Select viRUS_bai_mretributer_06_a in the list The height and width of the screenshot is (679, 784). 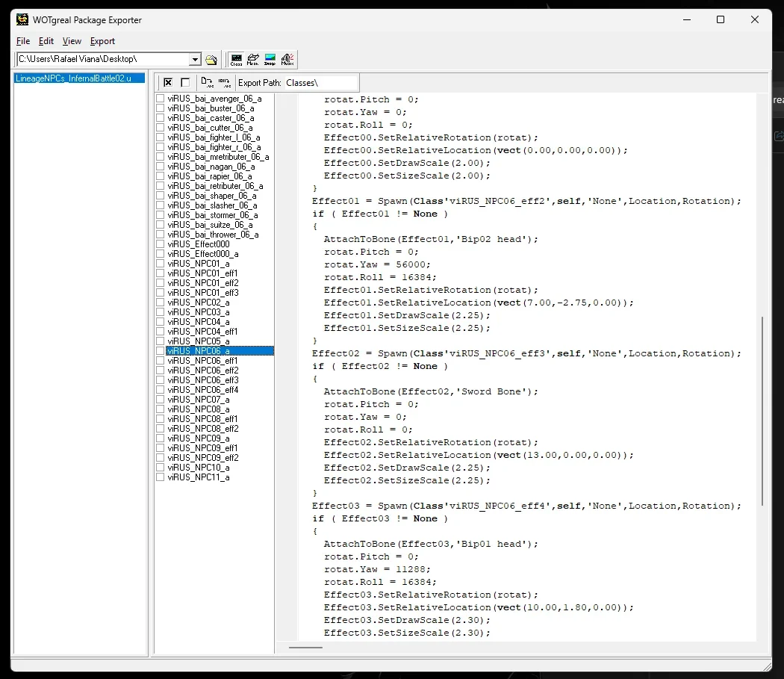coord(219,157)
